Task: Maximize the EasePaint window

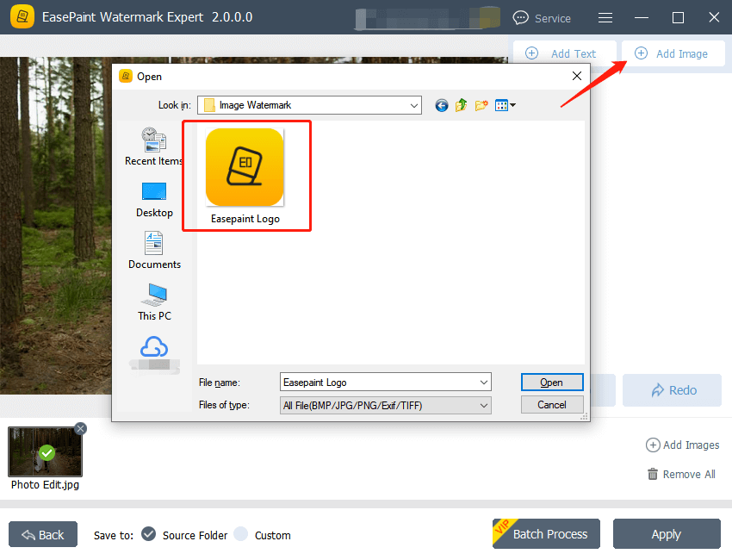Action: pyautogui.click(x=678, y=18)
